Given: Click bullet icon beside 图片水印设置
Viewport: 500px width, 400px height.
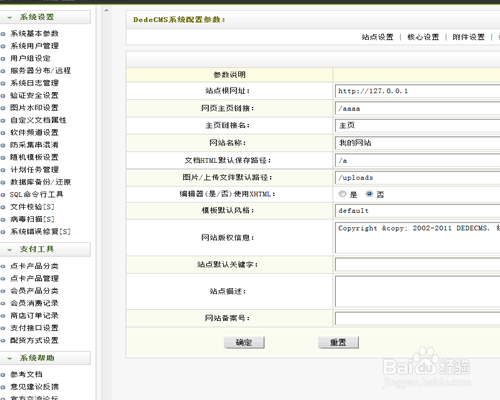Looking at the screenshot, I should 3,108.
